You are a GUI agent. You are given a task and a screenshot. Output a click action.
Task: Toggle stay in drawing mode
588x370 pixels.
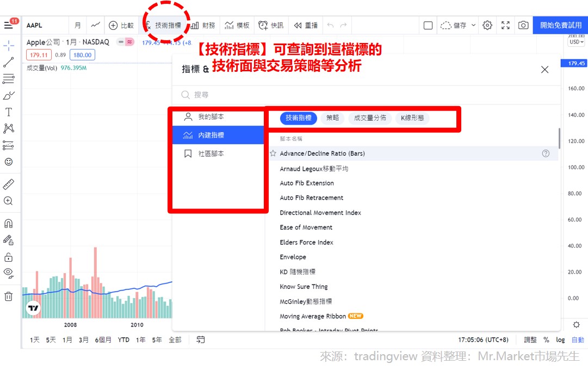click(x=9, y=240)
